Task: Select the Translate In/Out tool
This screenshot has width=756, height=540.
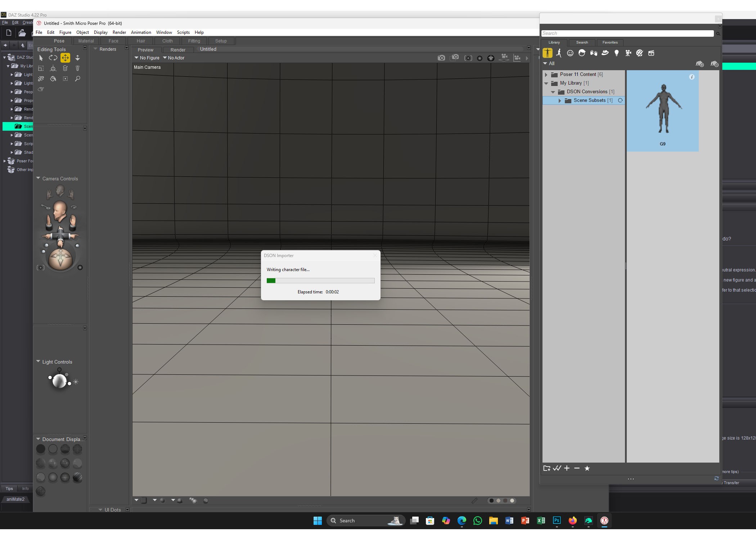Action: tap(77, 58)
